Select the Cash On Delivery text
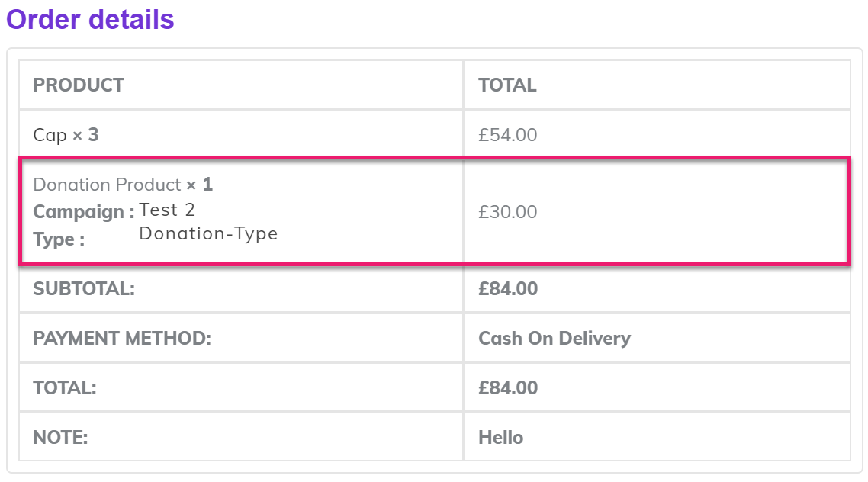868x482 pixels. click(554, 339)
